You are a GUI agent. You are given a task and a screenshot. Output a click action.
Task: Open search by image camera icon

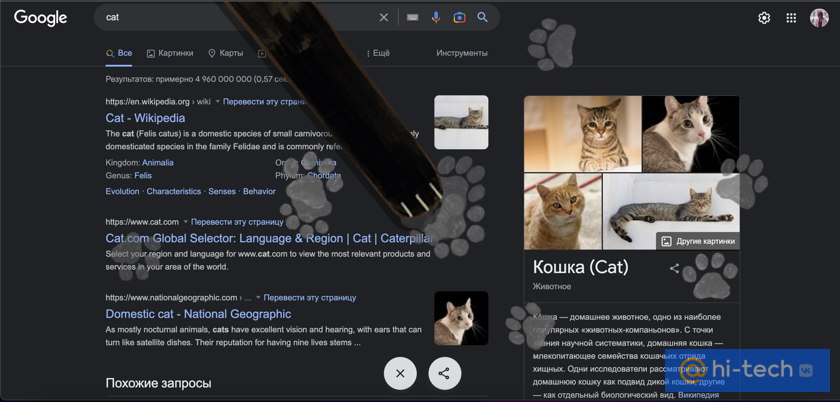coord(459,18)
